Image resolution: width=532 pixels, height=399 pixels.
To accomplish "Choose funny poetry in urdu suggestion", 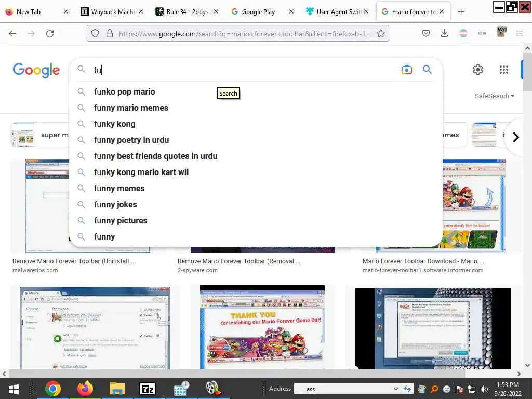I will (256, 140).
